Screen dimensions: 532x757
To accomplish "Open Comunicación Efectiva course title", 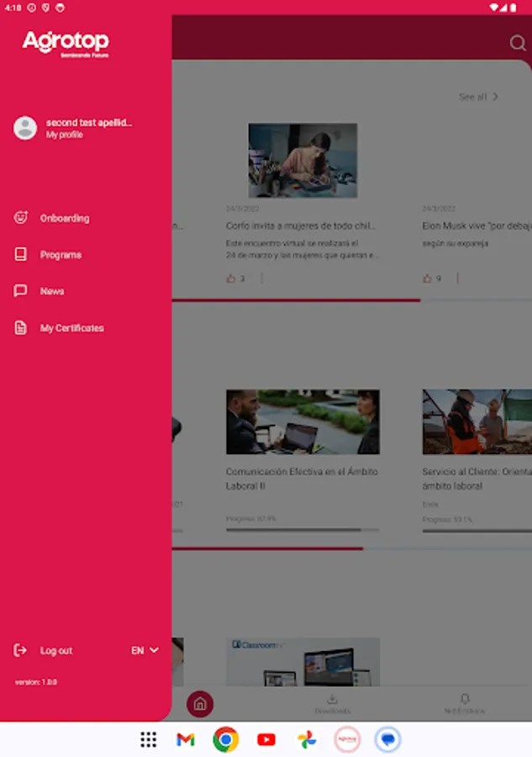I will point(302,479).
